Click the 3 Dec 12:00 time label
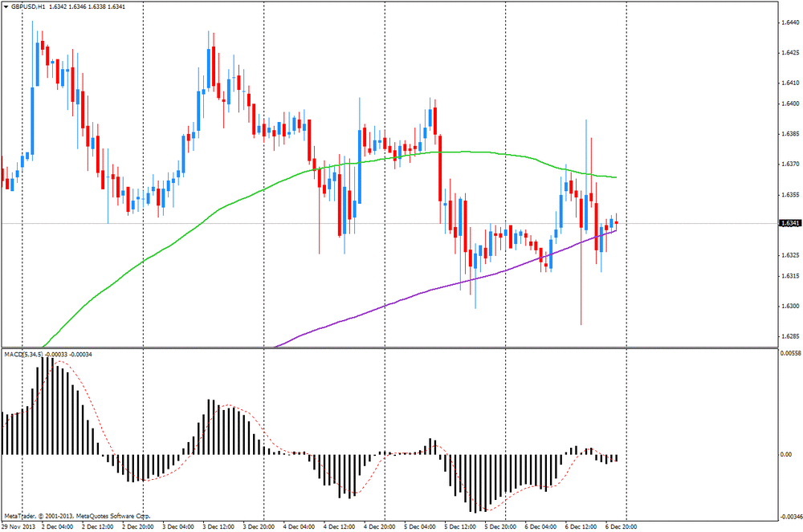Image resolution: width=803 pixels, height=532 pixels. pyautogui.click(x=218, y=526)
